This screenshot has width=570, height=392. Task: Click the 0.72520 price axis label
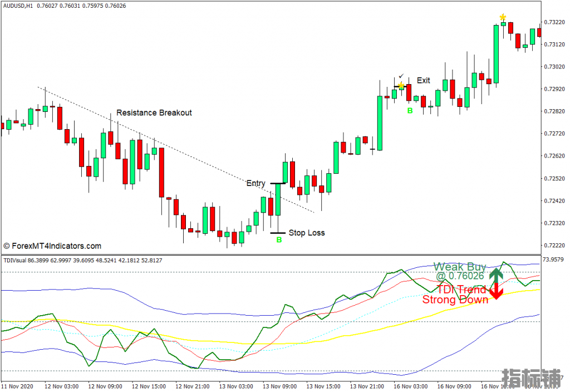click(x=554, y=178)
